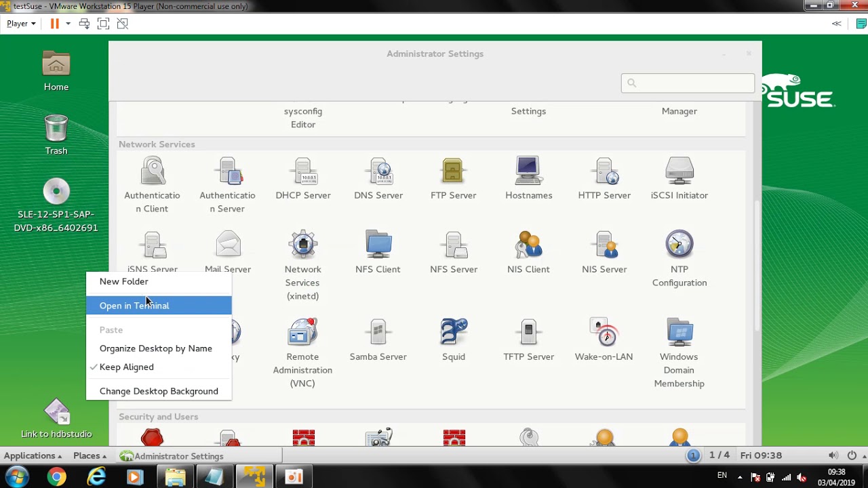Select Organize Desktop by Name
The height and width of the screenshot is (488, 868).
[x=159, y=348]
